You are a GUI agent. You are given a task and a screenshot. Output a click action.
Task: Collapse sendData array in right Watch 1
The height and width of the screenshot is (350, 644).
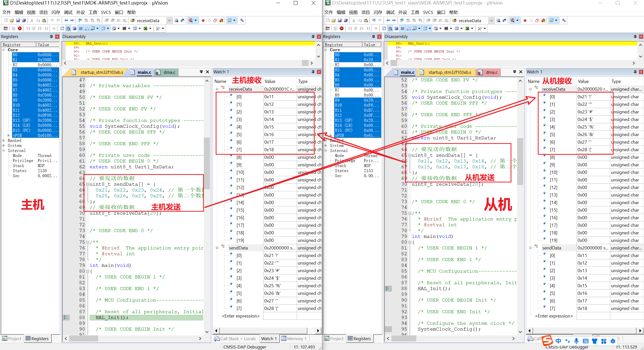click(x=530, y=248)
